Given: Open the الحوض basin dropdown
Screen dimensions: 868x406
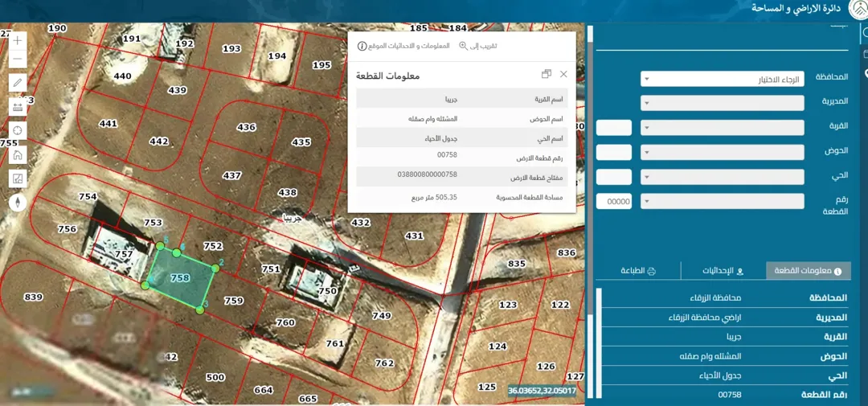Looking at the screenshot, I should click(x=722, y=152).
